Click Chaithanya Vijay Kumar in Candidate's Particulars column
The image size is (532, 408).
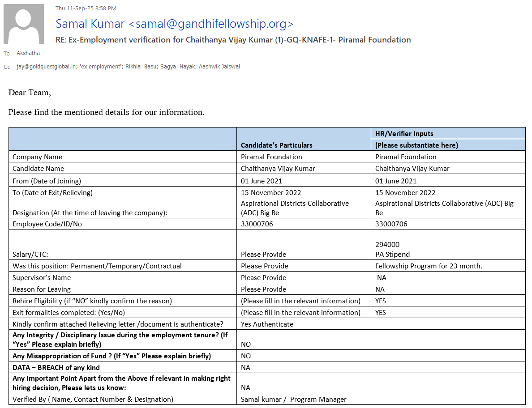278,168
